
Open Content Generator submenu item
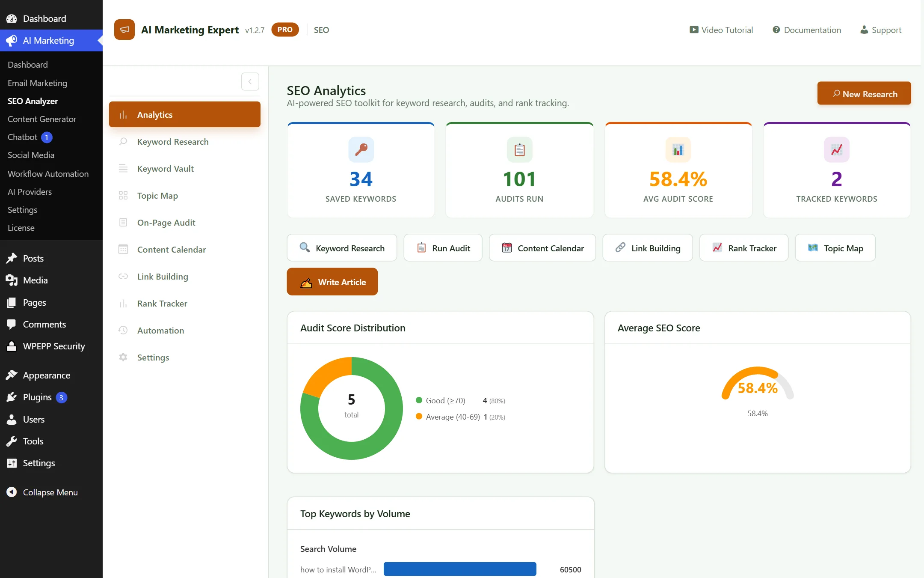pos(42,119)
